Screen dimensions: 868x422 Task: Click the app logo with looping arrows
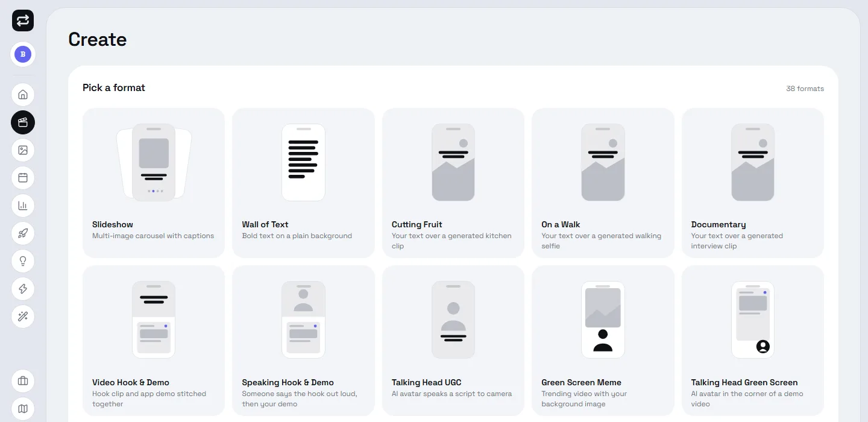(x=23, y=20)
